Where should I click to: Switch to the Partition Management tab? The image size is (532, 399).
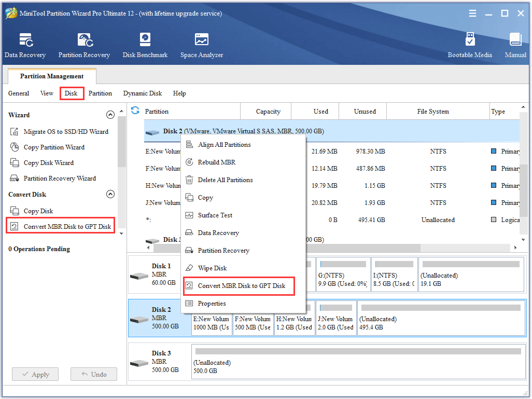click(51, 76)
